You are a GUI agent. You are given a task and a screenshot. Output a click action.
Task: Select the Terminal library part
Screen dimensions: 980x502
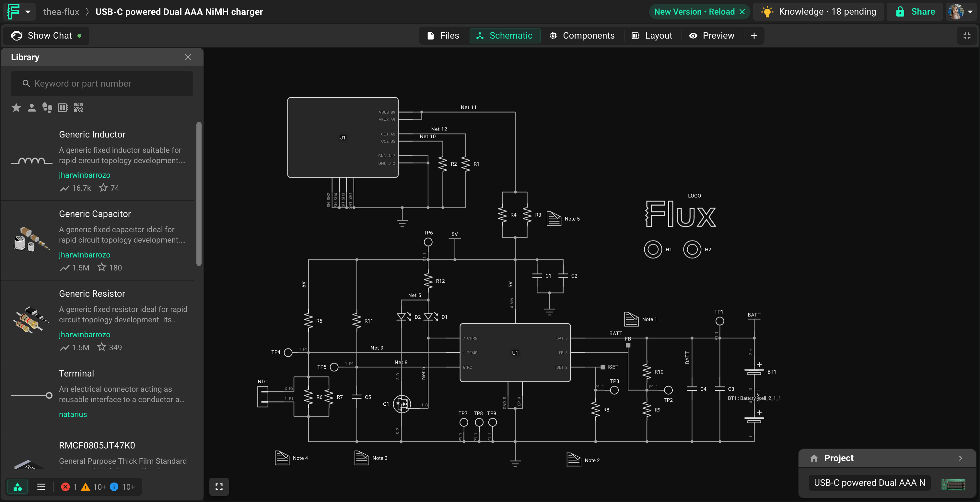(98, 396)
